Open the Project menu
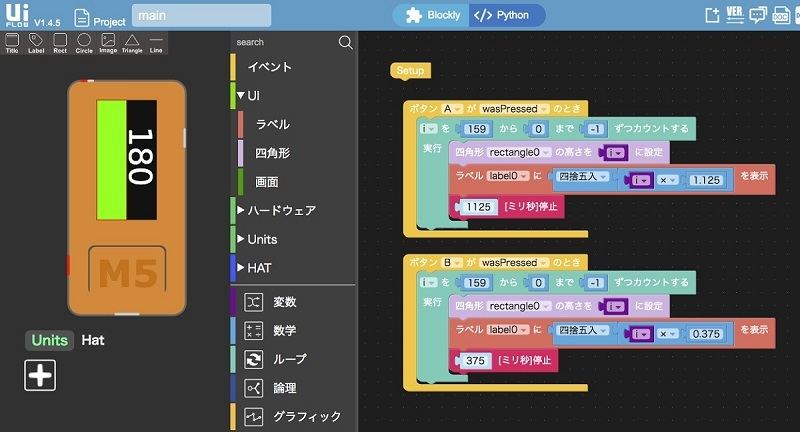The width and height of the screenshot is (800, 432). pos(101,17)
